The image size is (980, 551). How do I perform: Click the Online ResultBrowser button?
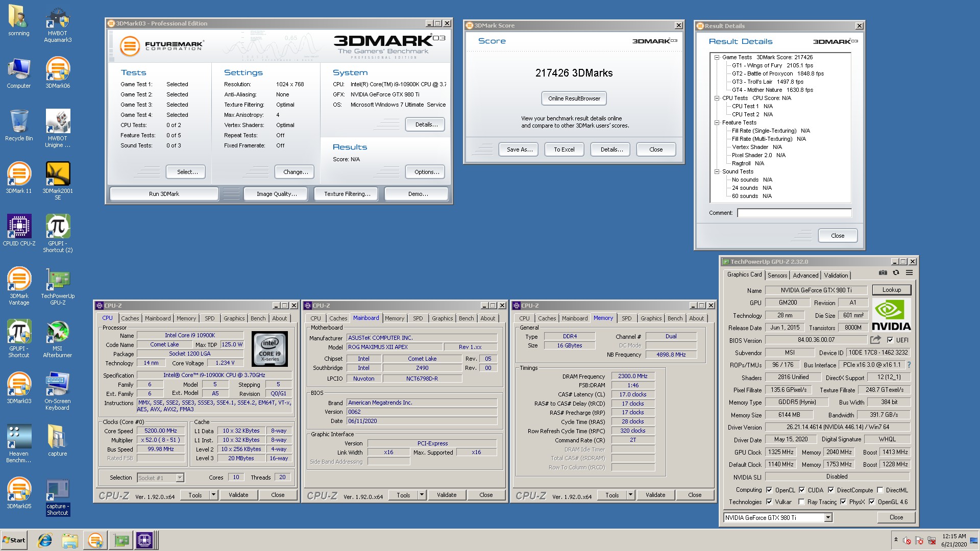point(574,98)
